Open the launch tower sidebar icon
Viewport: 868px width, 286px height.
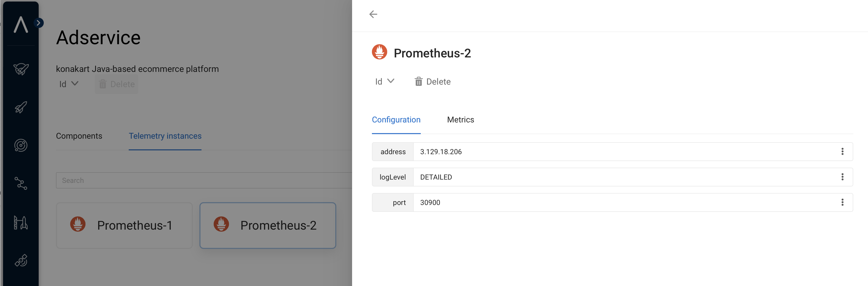click(21, 223)
